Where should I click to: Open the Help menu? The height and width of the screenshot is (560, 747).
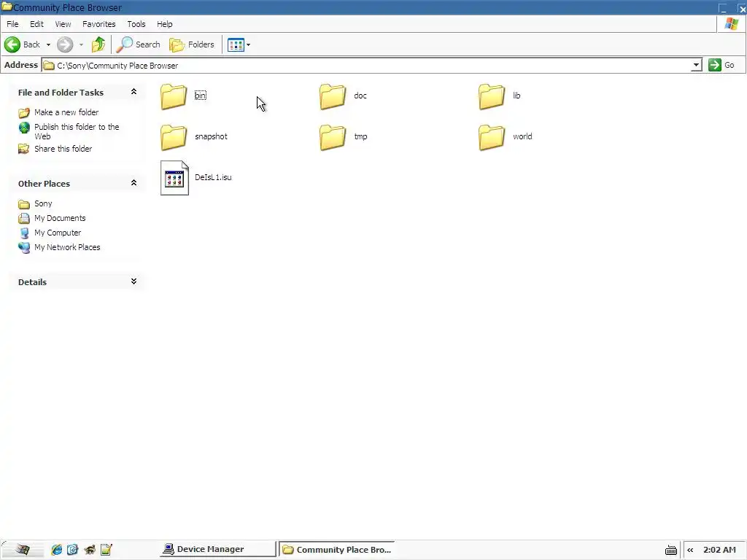click(x=165, y=24)
